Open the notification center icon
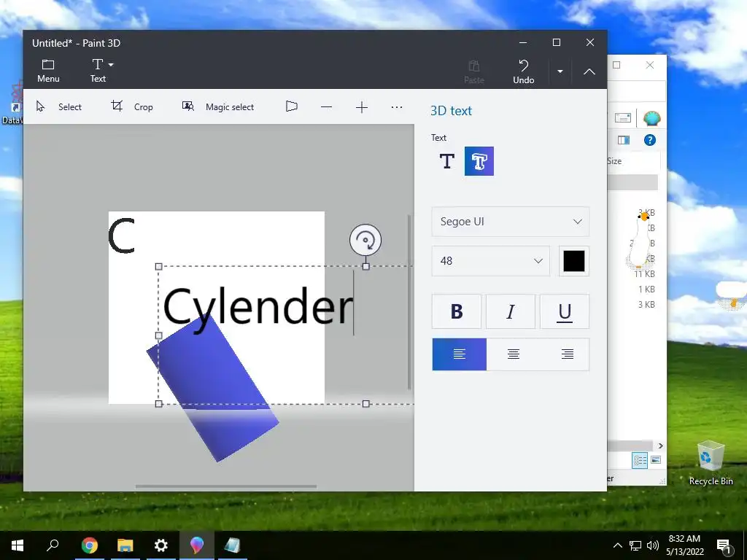 pos(724,546)
